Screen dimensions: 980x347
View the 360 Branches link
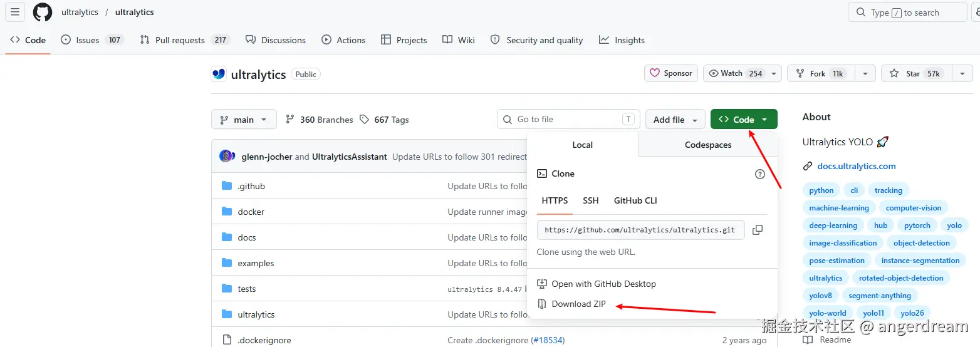pyautogui.click(x=320, y=120)
